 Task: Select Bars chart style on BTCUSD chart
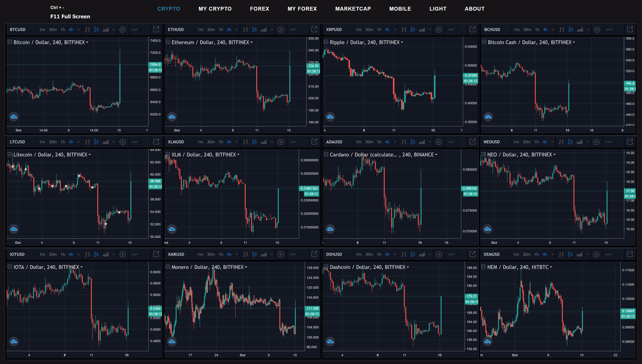tap(87, 29)
